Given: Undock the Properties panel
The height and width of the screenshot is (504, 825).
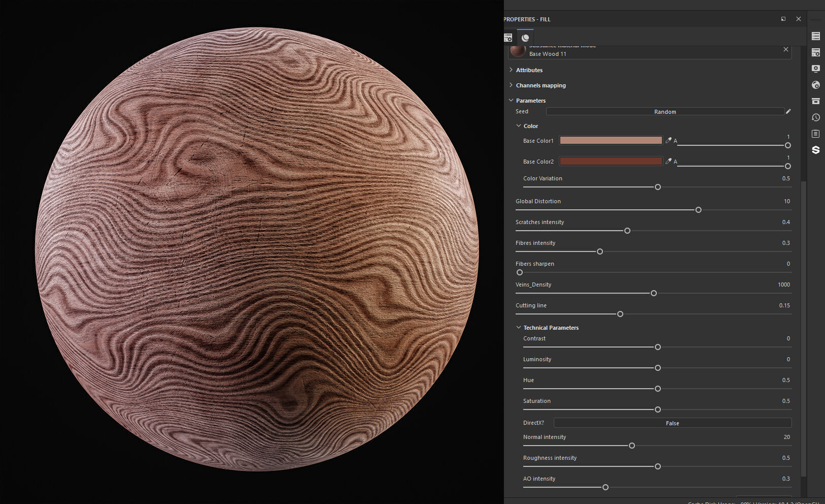Looking at the screenshot, I should point(783,19).
